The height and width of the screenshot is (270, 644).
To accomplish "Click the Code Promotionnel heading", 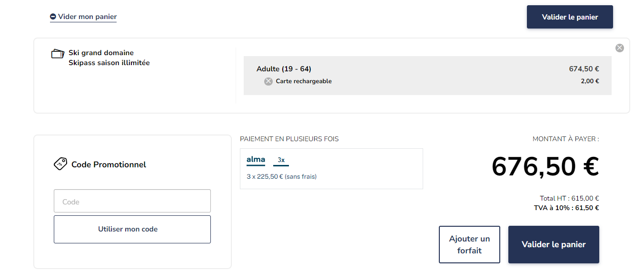I will 109,164.
